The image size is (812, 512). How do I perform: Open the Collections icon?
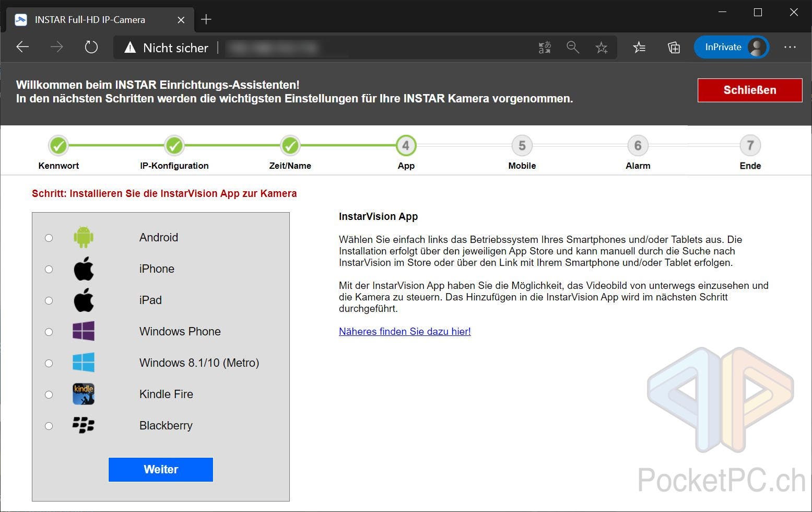tap(674, 48)
